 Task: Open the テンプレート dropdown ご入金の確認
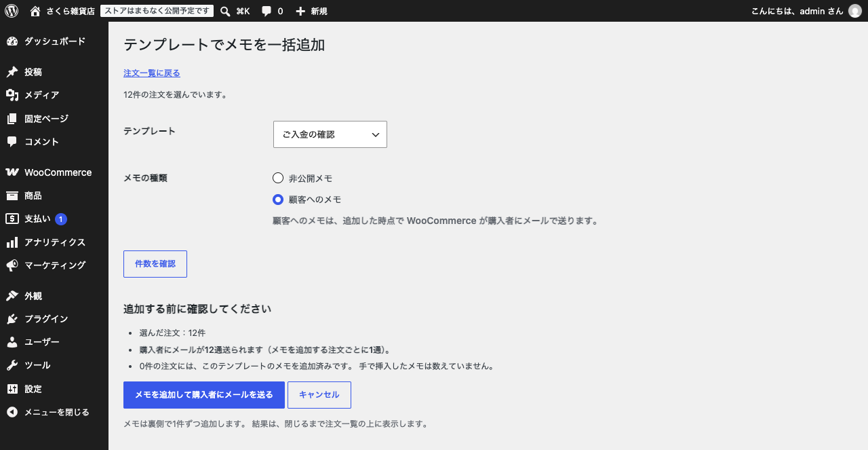click(x=330, y=134)
